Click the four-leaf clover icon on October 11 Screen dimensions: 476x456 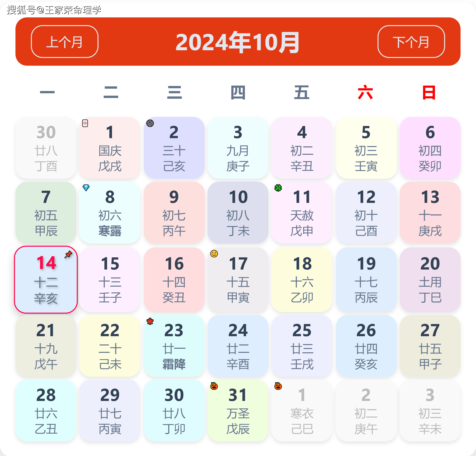pos(278,188)
